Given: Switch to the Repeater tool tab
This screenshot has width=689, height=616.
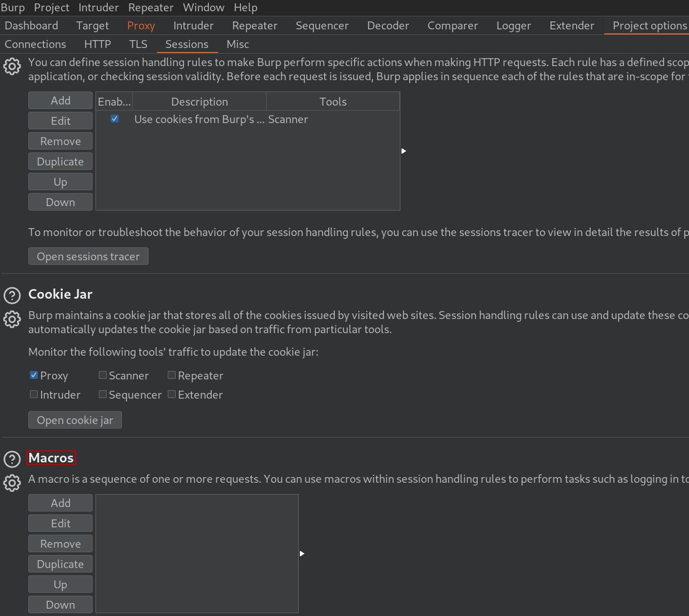Looking at the screenshot, I should pyautogui.click(x=255, y=25).
